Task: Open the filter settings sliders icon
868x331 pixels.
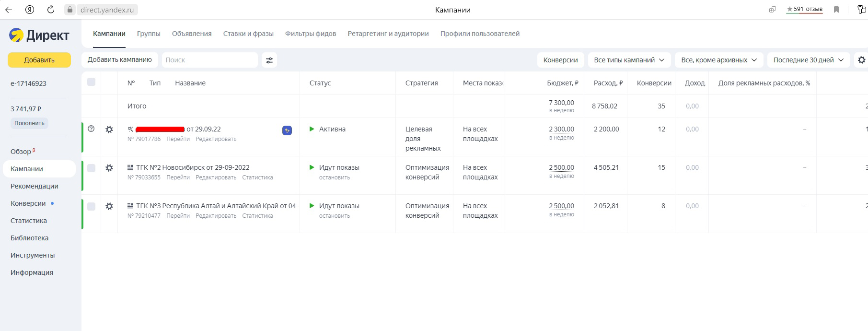Action: click(269, 60)
